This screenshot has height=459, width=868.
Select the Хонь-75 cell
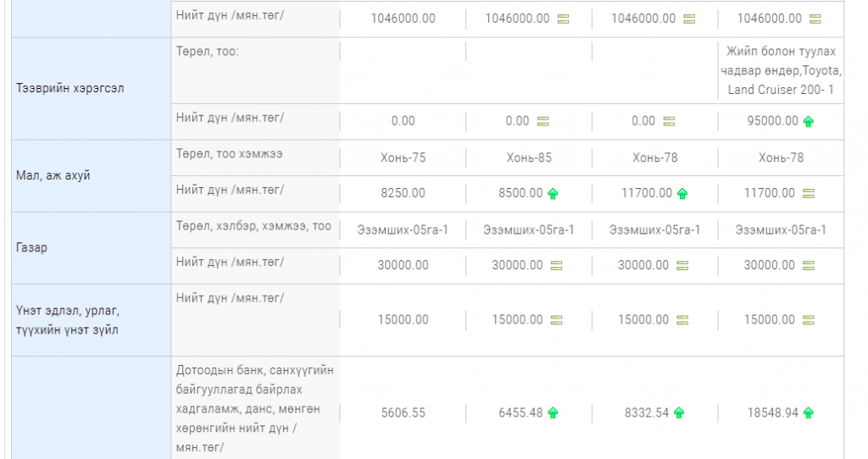click(x=403, y=158)
